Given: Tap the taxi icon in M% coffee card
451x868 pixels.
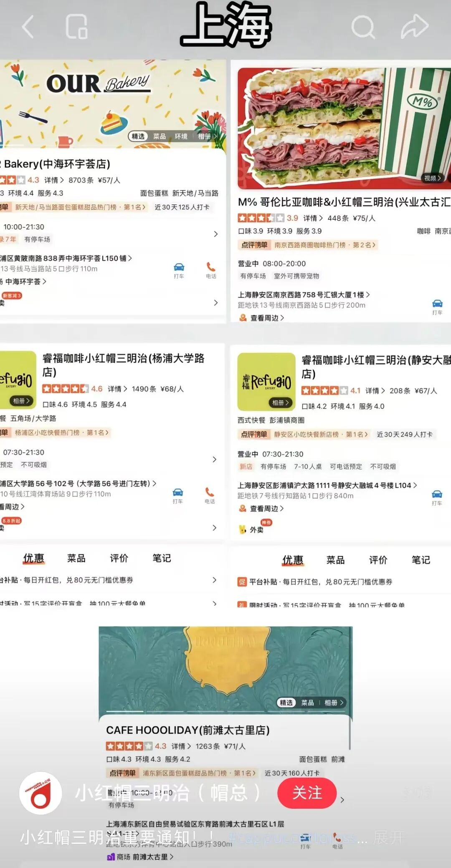Looking at the screenshot, I should coord(437,307).
